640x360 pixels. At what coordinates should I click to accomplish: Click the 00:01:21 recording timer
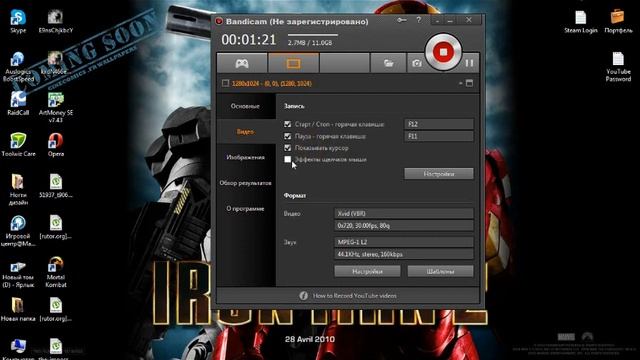[249, 40]
